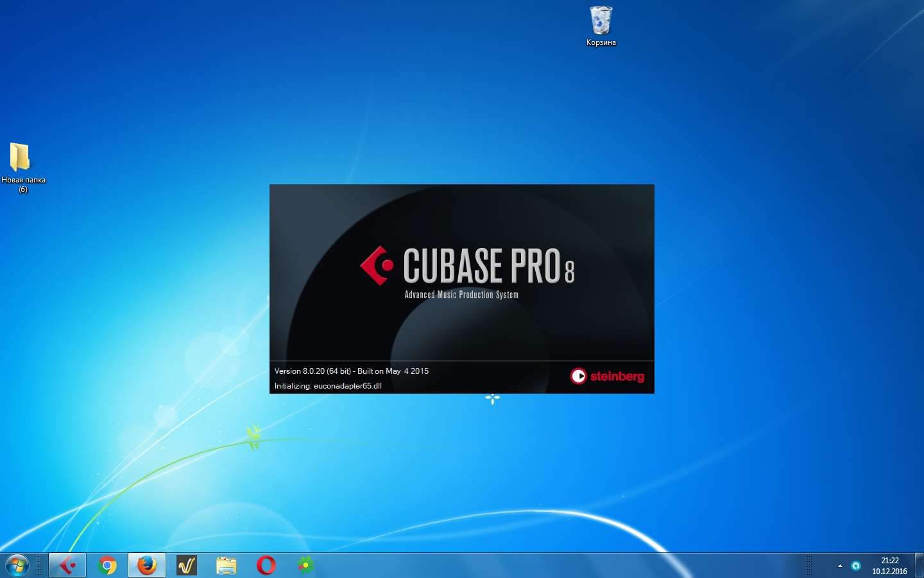Launch Google Chrome from the taskbar
The height and width of the screenshot is (578, 924).
[107, 565]
